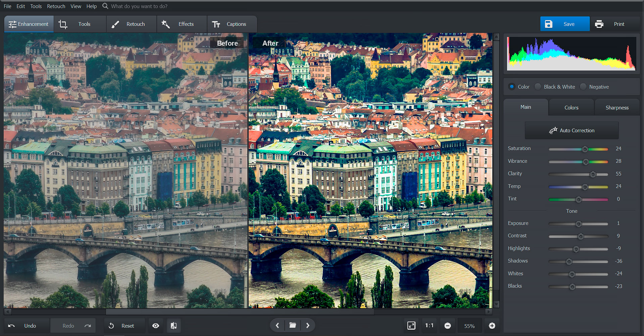644x336 pixels.
Task: Toggle the before/after split view icon
Action: click(x=174, y=325)
